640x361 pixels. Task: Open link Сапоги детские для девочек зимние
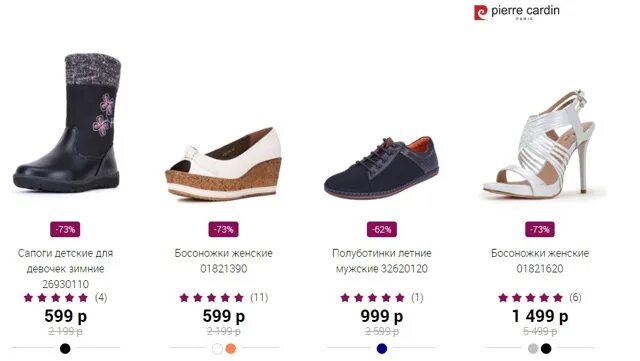(65, 268)
